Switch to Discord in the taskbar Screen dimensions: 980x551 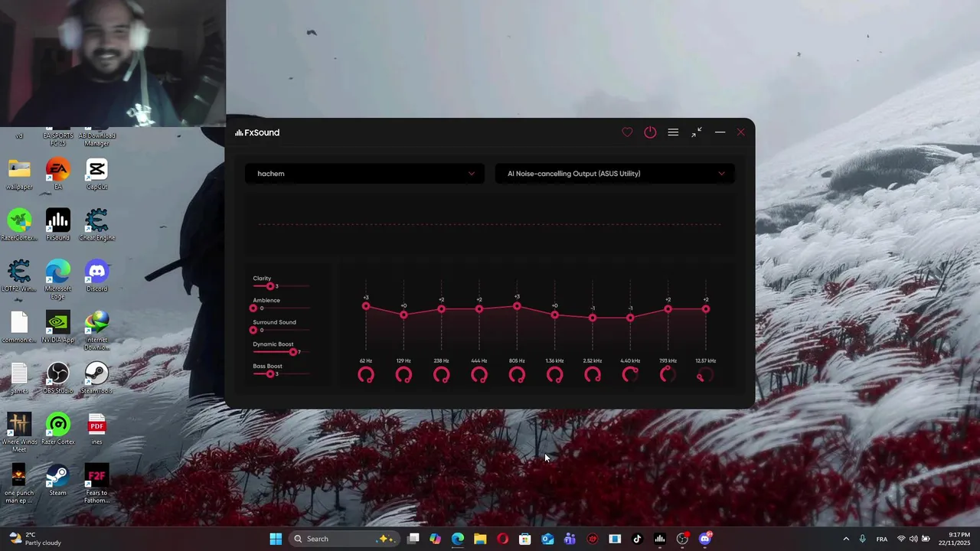(x=705, y=539)
